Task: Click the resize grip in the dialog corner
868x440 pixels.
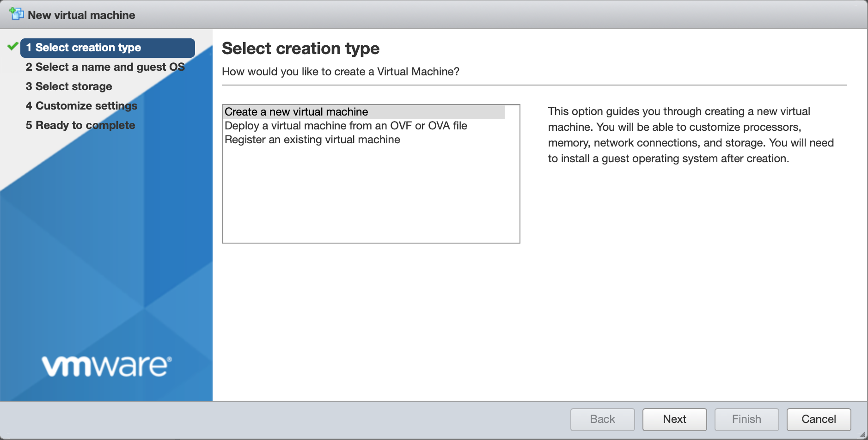Action: tap(862, 434)
